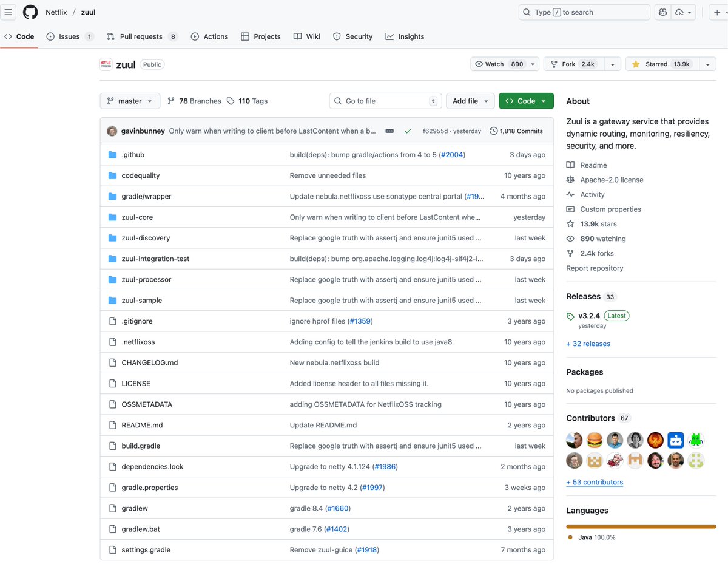Fork the repository button

tap(574, 64)
